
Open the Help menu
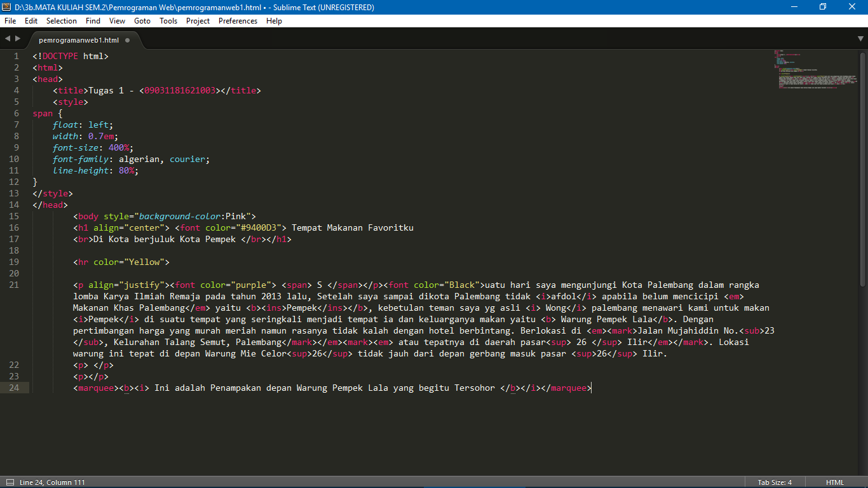pyautogui.click(x=274, y=21)
